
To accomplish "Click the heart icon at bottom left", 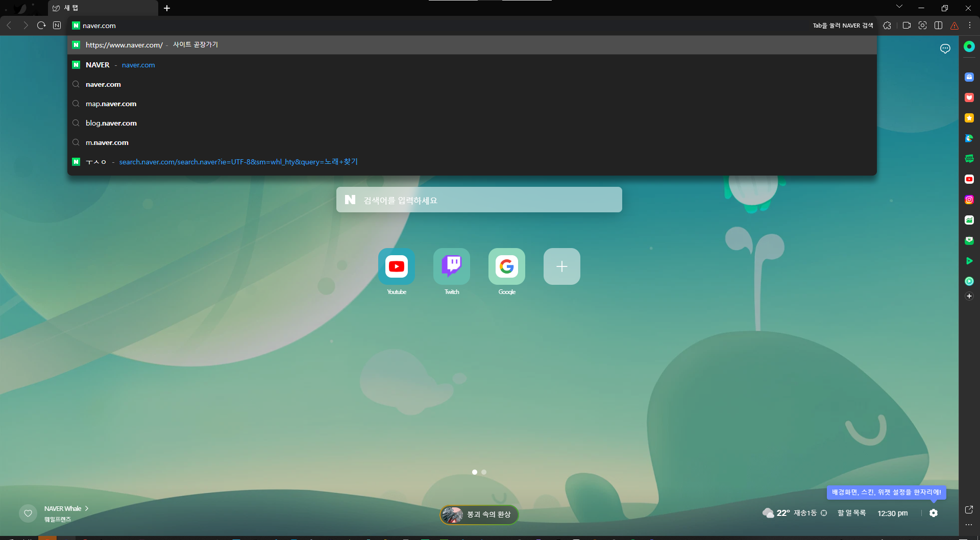I will pyautogui.click(x=28, y=513).
